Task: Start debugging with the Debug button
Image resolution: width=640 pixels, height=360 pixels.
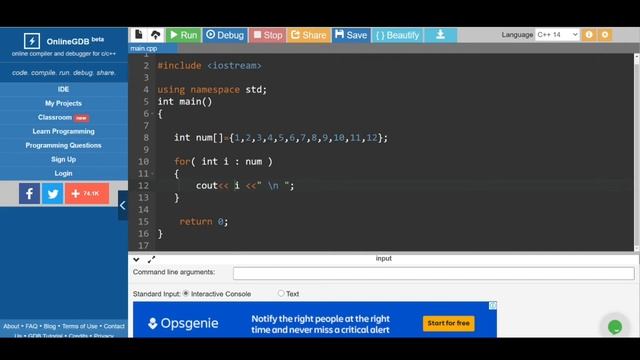Action: pyautogui.click(x=225, y=35)
